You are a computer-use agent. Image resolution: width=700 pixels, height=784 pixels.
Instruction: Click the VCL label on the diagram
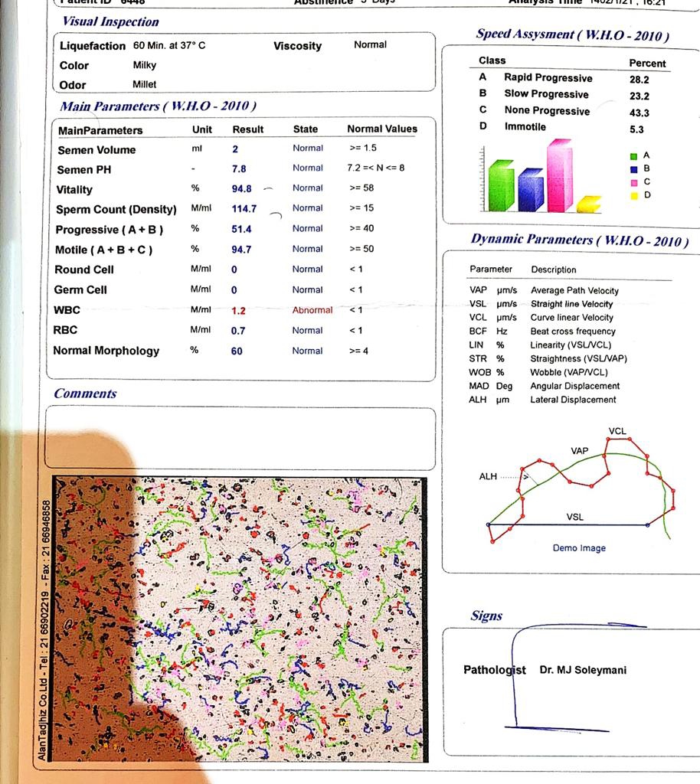(617, 431)
